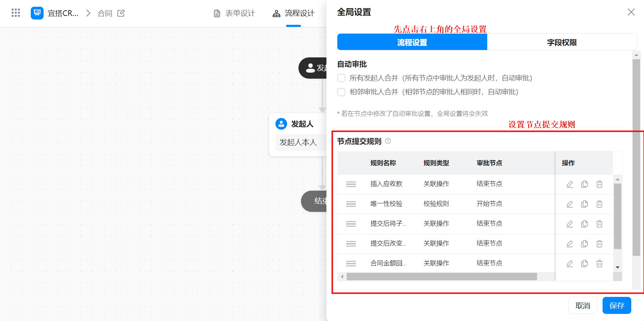The height and width of the screenshot is (321, 644).
Task: Open the app launcher grid icon
Action: tap(16, 13)
